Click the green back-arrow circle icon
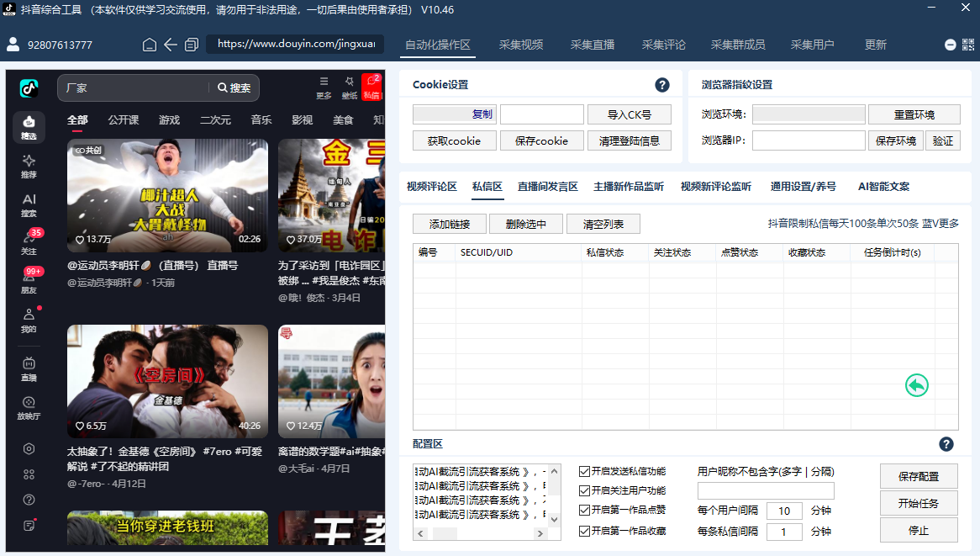The image size is (980, 556). (x=917, y=385)
